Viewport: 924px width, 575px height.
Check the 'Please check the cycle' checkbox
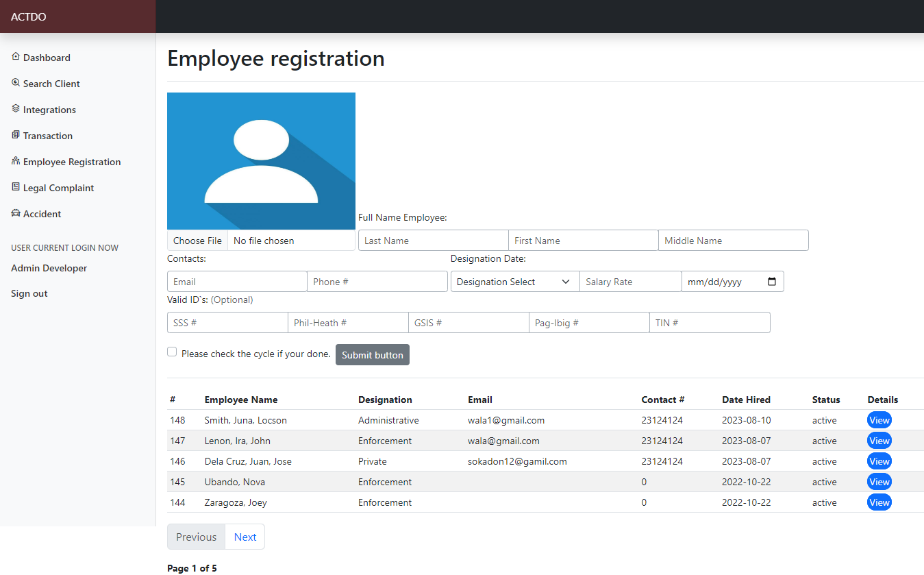tap(172, 352)
